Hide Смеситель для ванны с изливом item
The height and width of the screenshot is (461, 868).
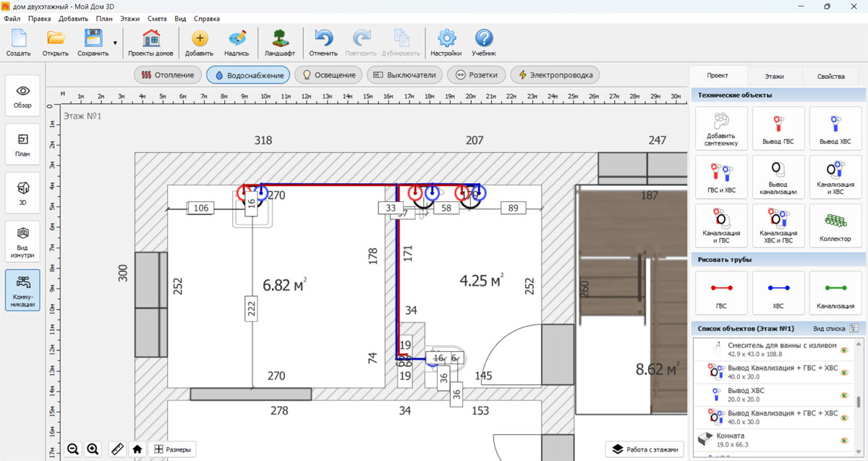[843, 350]
